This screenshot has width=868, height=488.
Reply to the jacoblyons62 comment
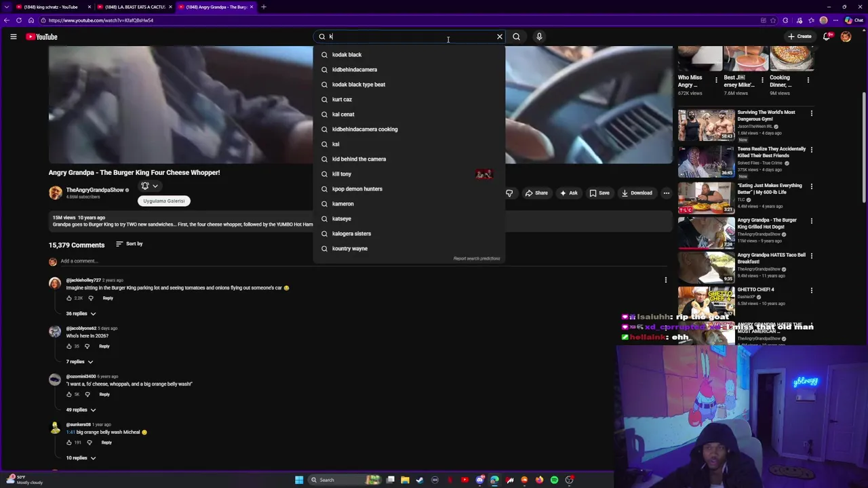(104, 346)
